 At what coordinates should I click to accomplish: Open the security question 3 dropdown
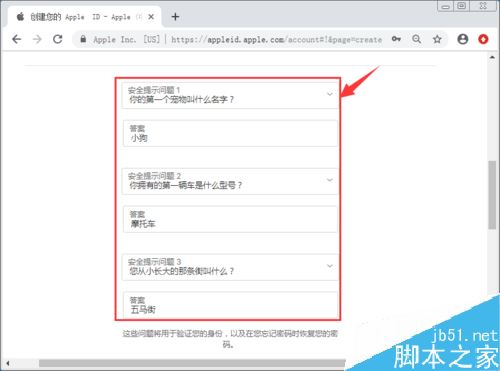click(230, 267)
